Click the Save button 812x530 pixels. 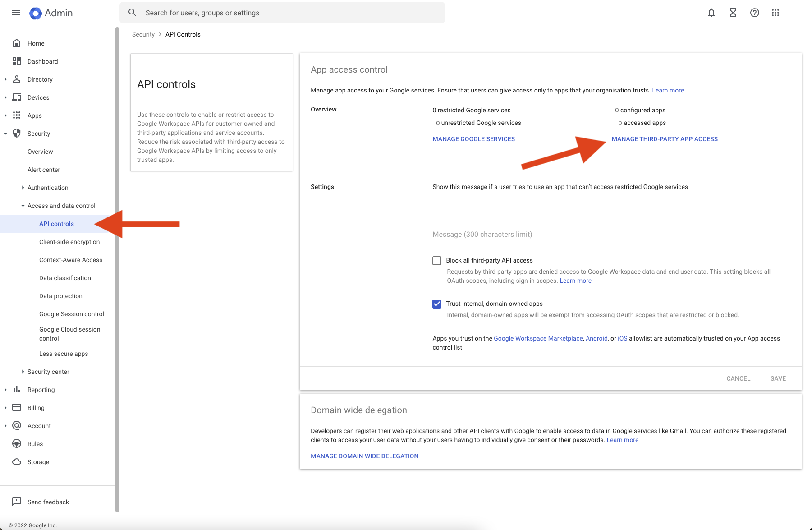pyautogui.click(x=778, y=378)
